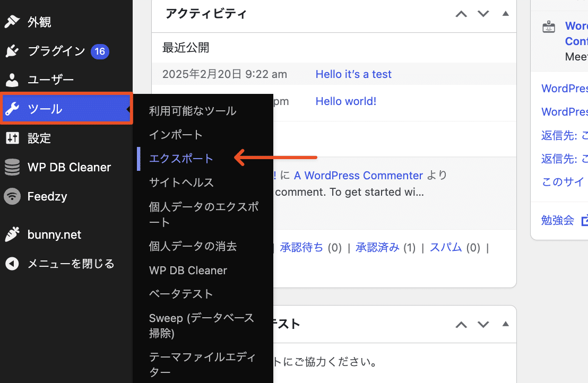Click the plugin update badge showing 16
The height and width of the screenshot is (383, 588).
100,51
